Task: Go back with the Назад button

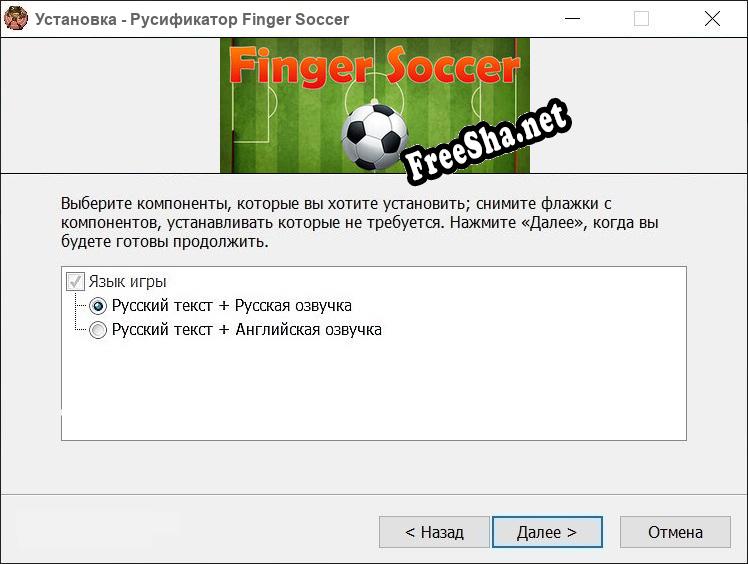Action: [434, 532]
